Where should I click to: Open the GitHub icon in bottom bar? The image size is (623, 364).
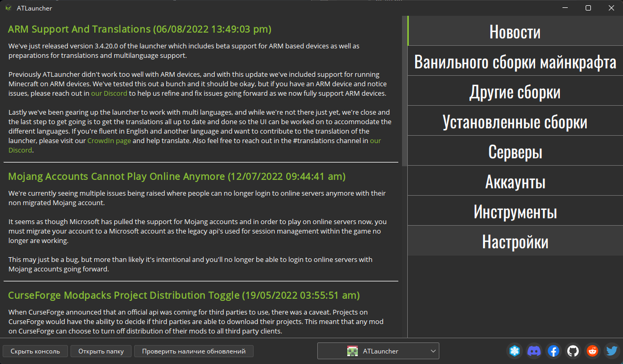tap(572, 351)
